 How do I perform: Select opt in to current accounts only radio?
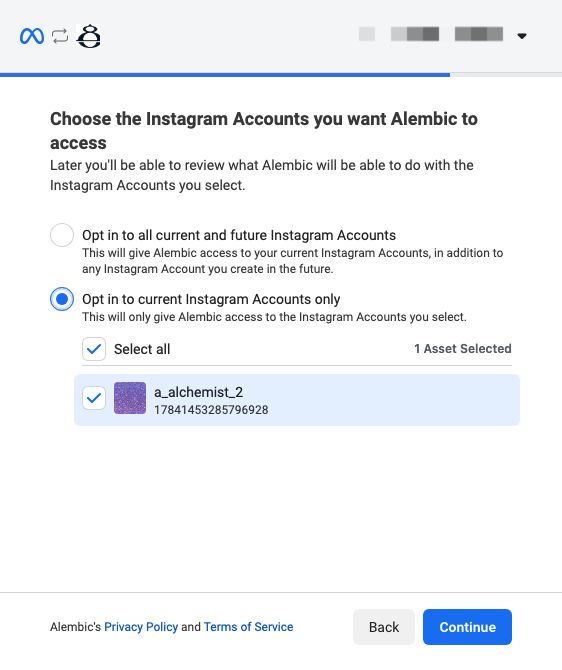tap(62, 299)
